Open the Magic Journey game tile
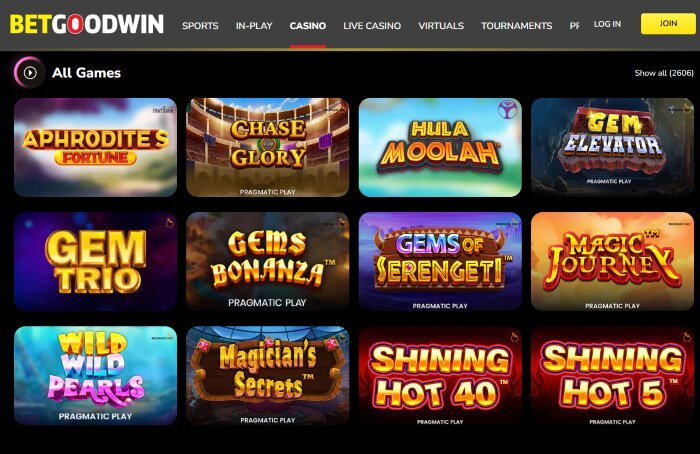700x454 pixels. pos(612,261)
